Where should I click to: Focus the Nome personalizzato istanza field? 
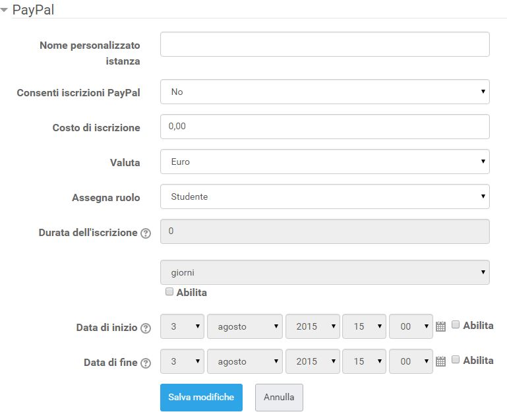pos(324,44)
